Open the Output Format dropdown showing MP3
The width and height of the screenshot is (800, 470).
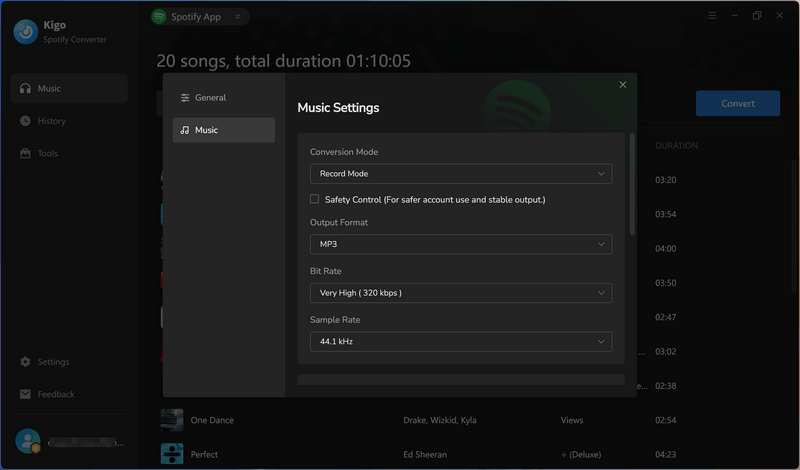(x=461, y=244)
